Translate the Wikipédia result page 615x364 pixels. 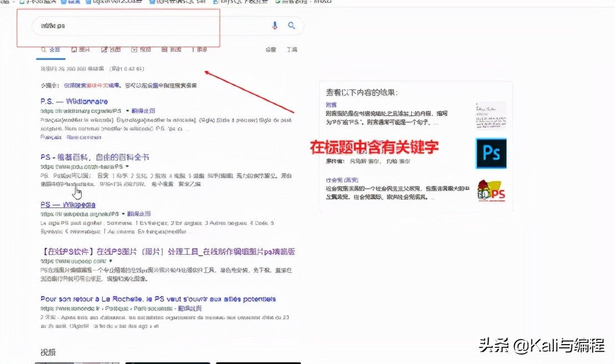tap(139, 214)
